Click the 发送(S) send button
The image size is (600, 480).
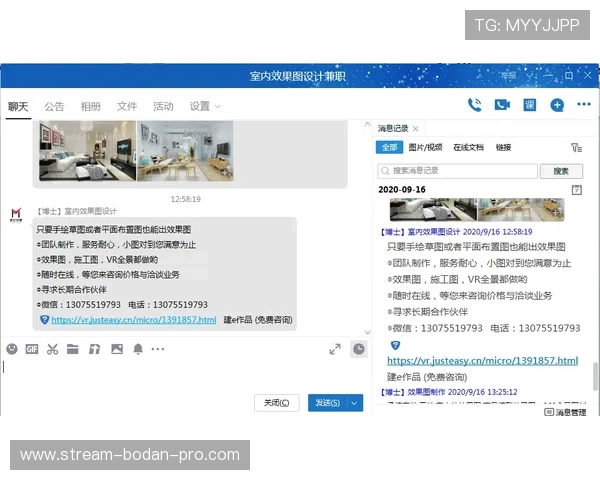pyautogui.click(x=328, y=403)
